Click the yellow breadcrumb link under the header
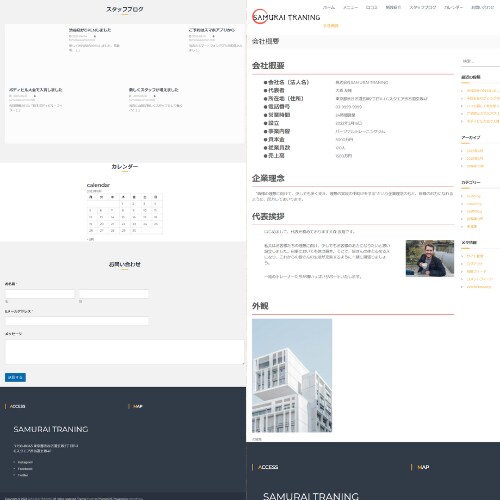The image size is (500, 500). [x=331, y=26]
